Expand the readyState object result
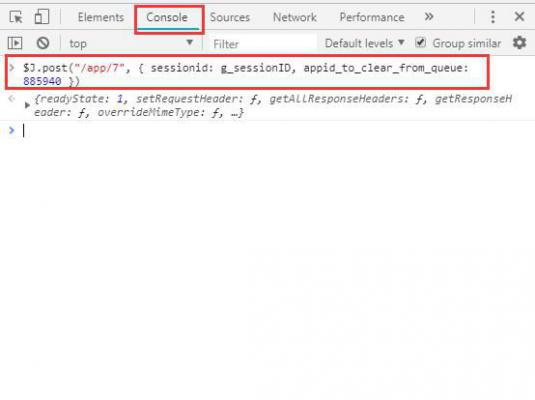Screen dimensions: 535x400 [x=27, y=105]
